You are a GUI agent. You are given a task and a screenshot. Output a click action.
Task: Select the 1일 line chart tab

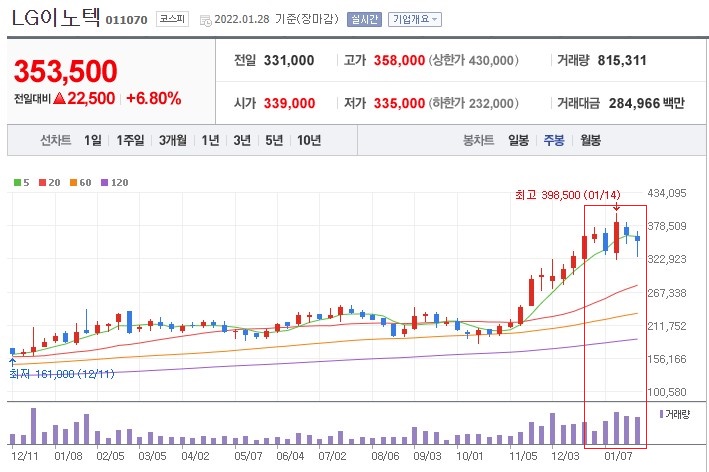point(93,140)
